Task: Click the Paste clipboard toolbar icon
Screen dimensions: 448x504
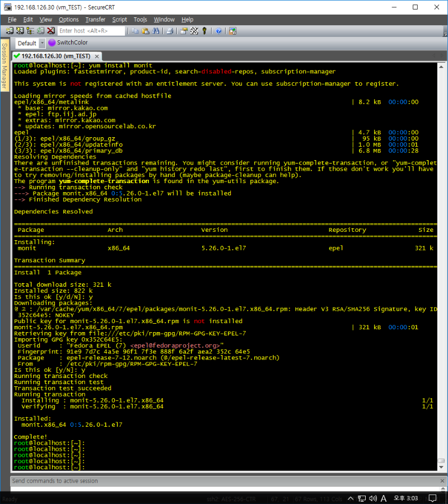Action: (x=145, y=31)
